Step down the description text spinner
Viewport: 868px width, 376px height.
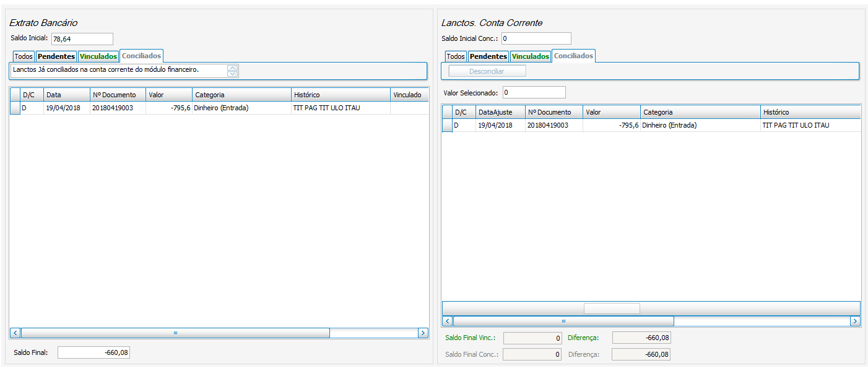[x=232, y=74]
